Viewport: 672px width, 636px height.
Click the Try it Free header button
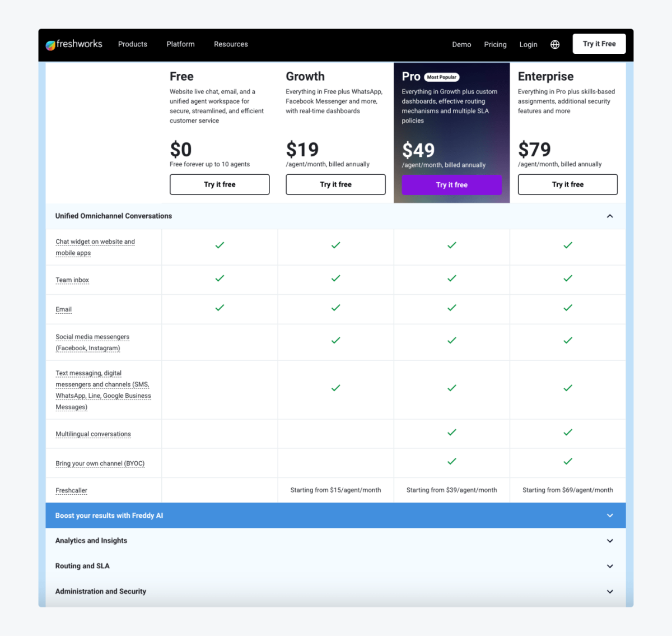(x=599, y=43)
